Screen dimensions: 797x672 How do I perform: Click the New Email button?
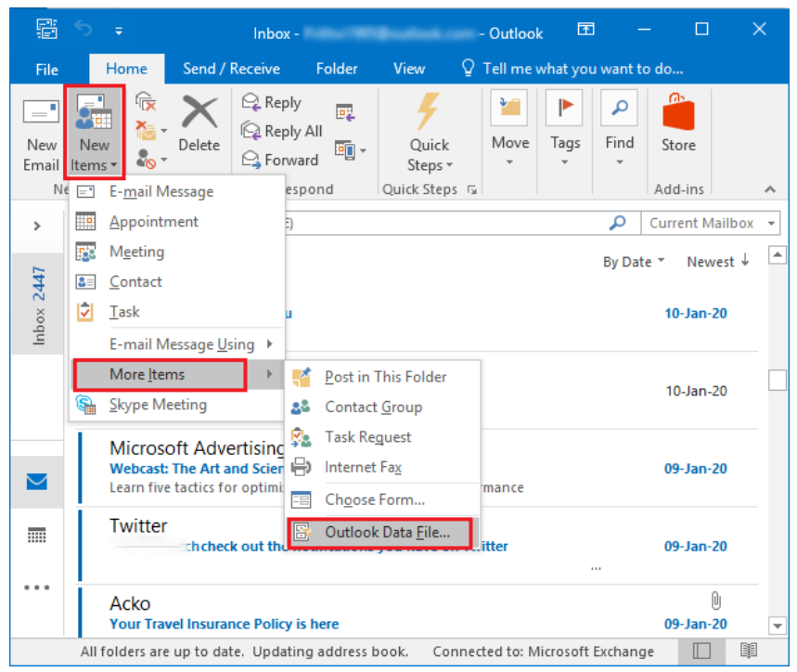coord(41,135)
